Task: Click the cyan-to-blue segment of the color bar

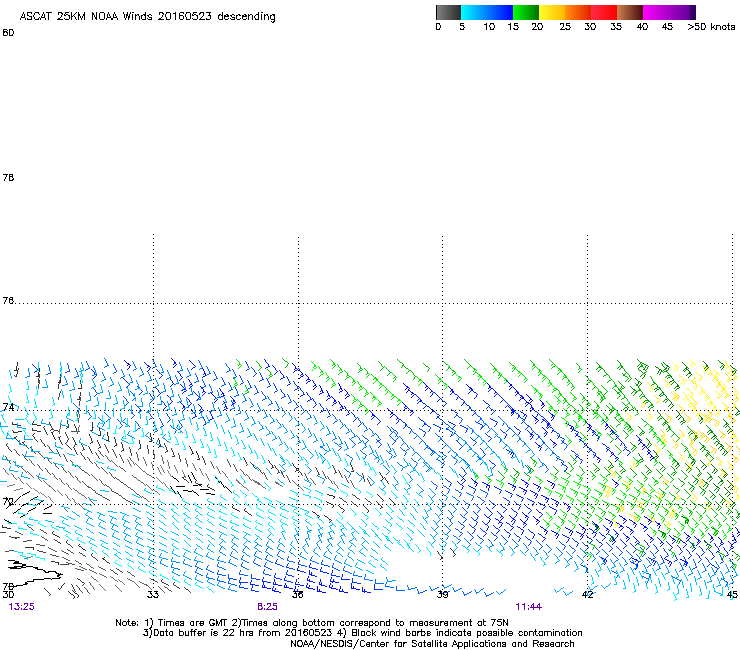Action: 487,12
